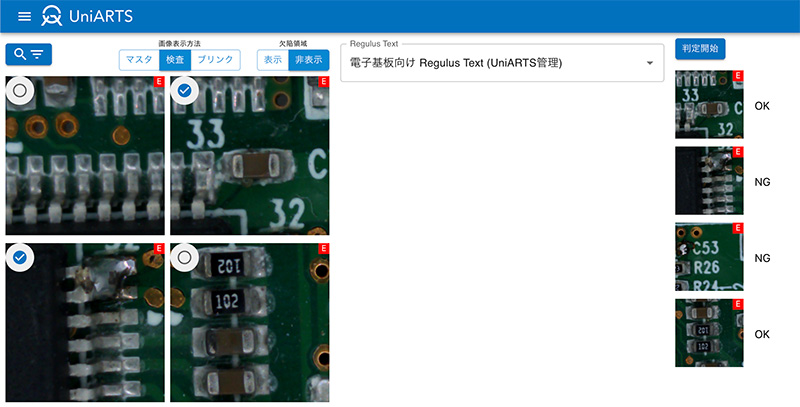Open first result thumbnail labeled OK
Screen dimensions: 800x407
point(709,105)
